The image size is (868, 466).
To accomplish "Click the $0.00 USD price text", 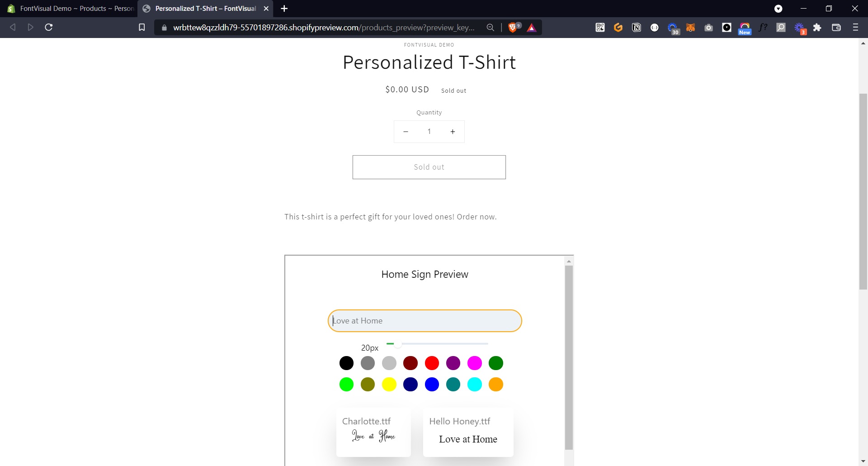I will (x=407, y=90).
